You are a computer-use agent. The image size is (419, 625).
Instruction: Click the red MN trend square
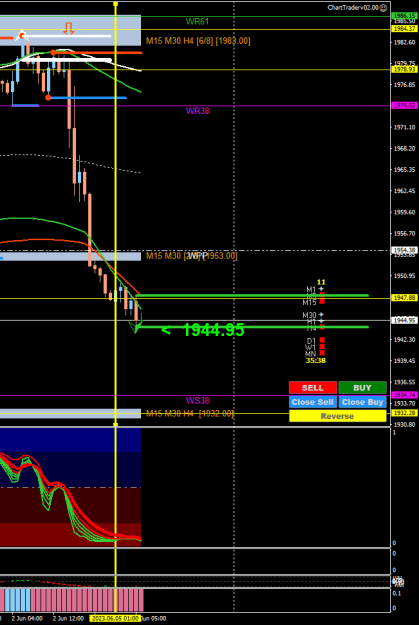[x=322, y=353]
